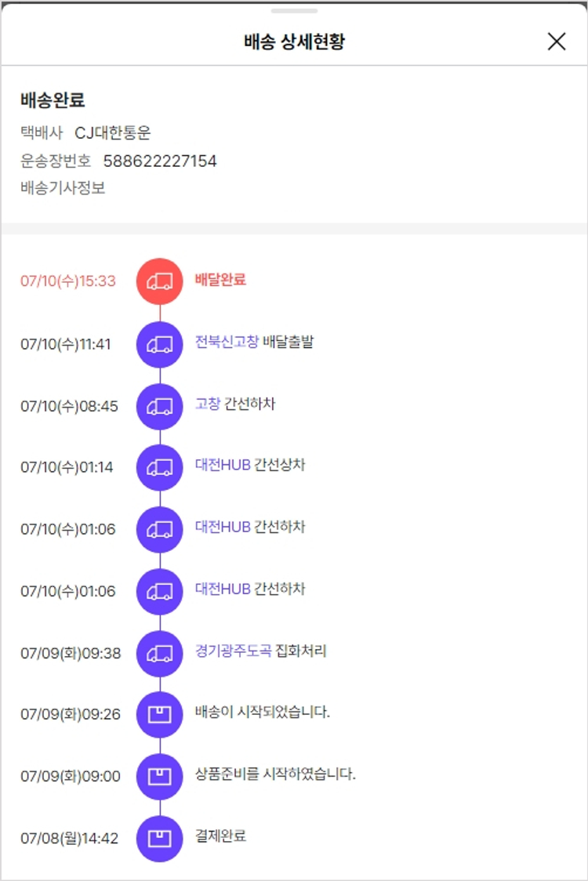Click the drag handle at top of sheet

click(x=294, y=11)
